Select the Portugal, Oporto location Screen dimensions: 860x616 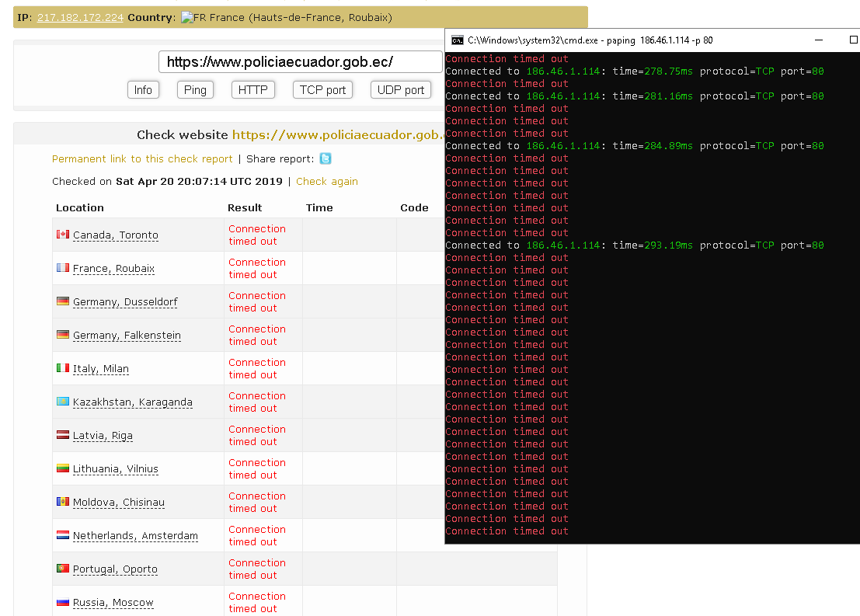(x=115, y=569)
